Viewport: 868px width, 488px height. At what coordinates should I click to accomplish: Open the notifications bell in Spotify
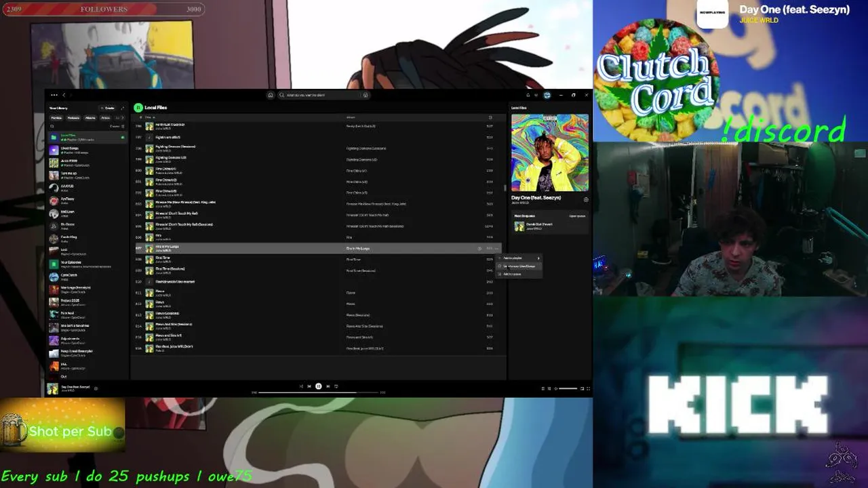coord(528,95)
